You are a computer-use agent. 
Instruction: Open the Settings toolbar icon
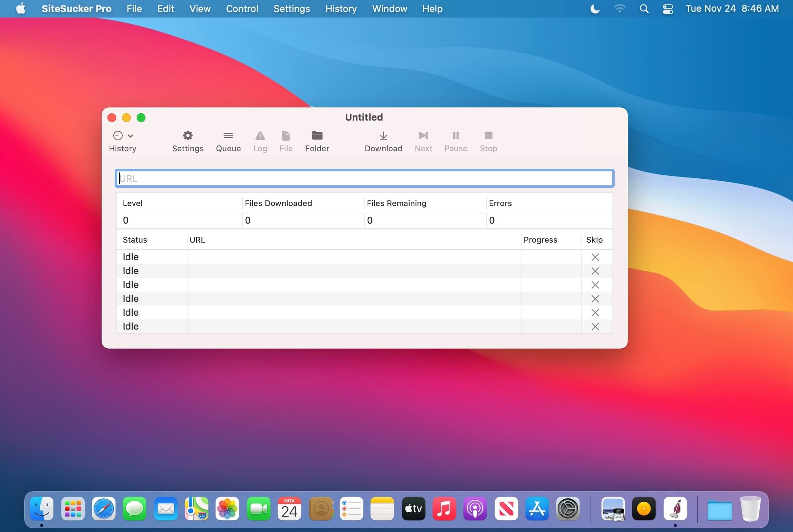pos(187,141)
